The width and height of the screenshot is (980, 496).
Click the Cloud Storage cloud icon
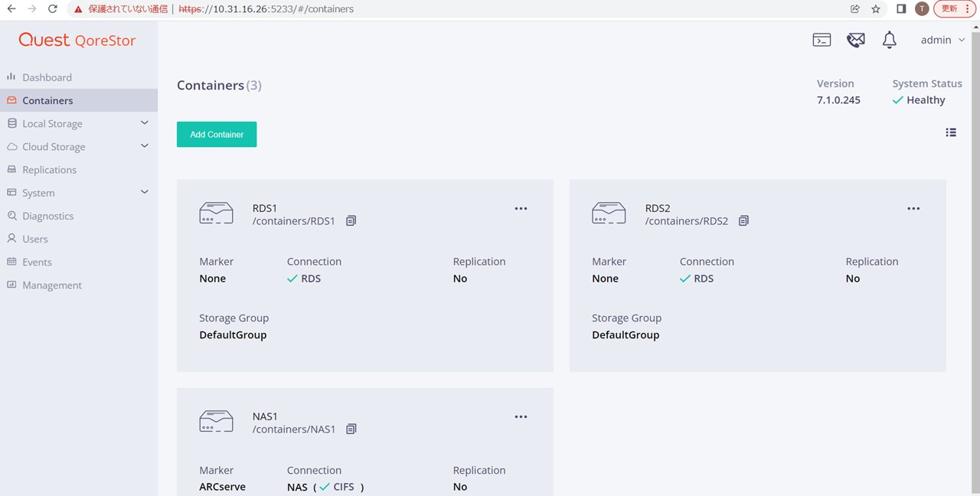(11, 146)
